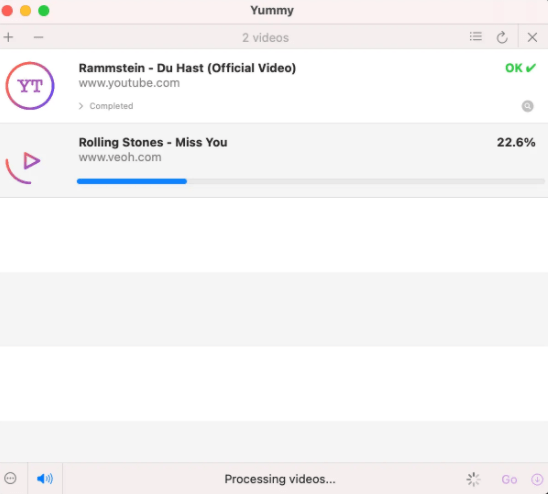Click the refresh arrow icon

tap(502, 37)
